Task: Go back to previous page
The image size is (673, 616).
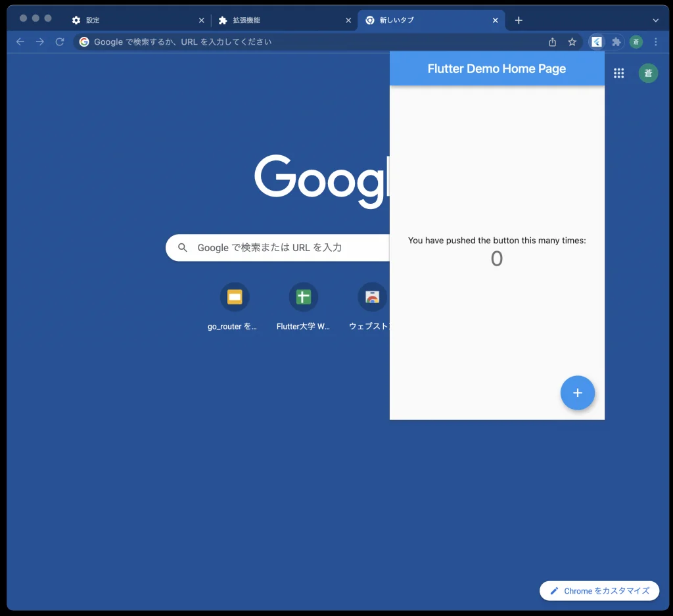Action: 20,42
